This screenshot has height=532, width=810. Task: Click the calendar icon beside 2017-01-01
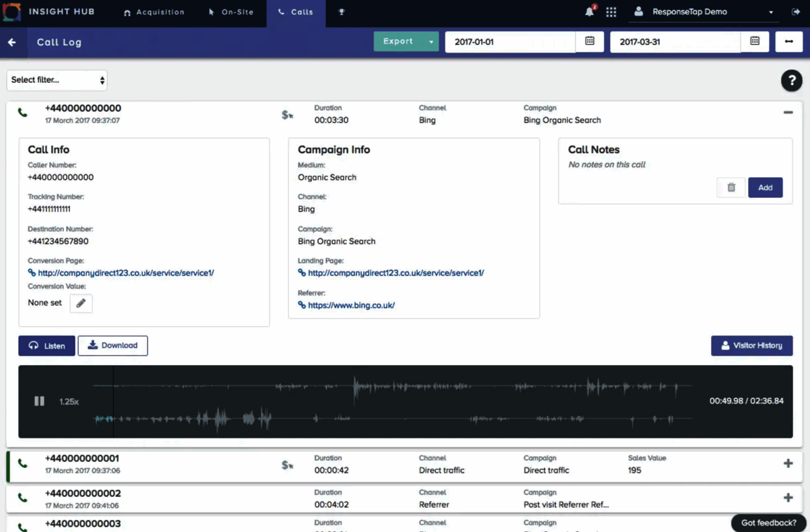tap(589, 41)
